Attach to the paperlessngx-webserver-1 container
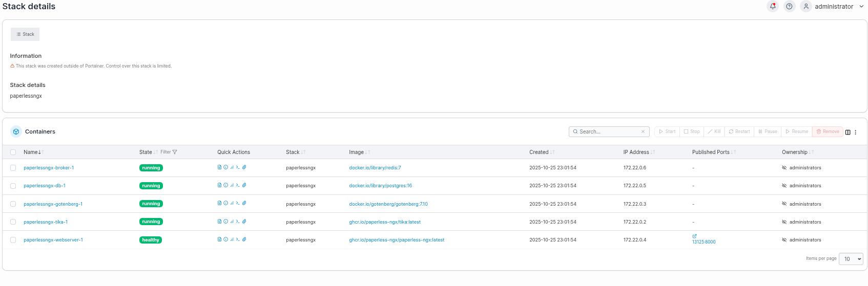 (x=244, y=239)
